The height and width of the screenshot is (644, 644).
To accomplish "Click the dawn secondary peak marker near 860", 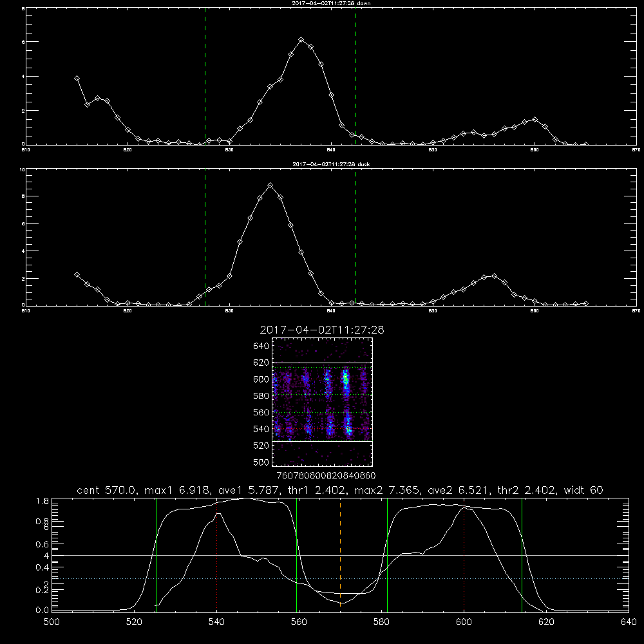I will (535, 119).
